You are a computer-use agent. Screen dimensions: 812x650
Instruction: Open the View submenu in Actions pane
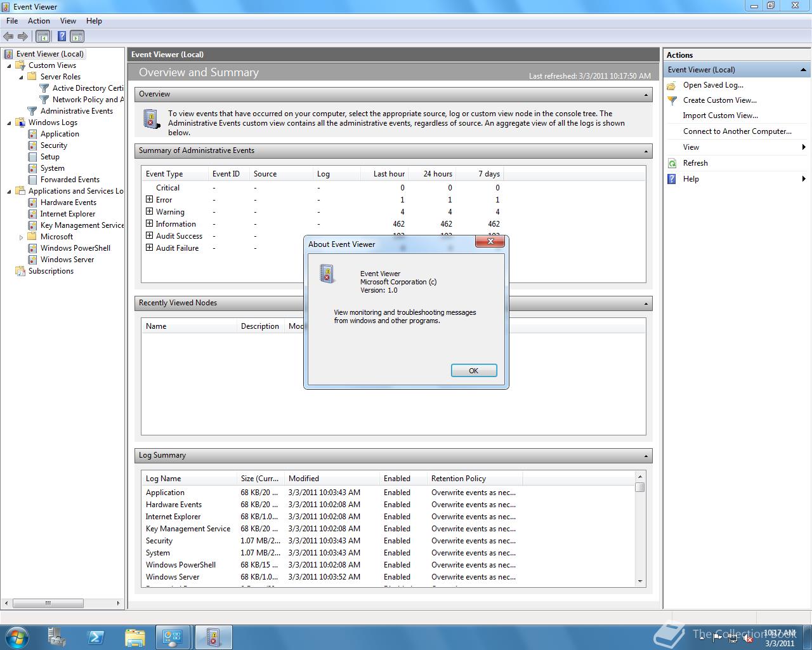coord(737,147)
